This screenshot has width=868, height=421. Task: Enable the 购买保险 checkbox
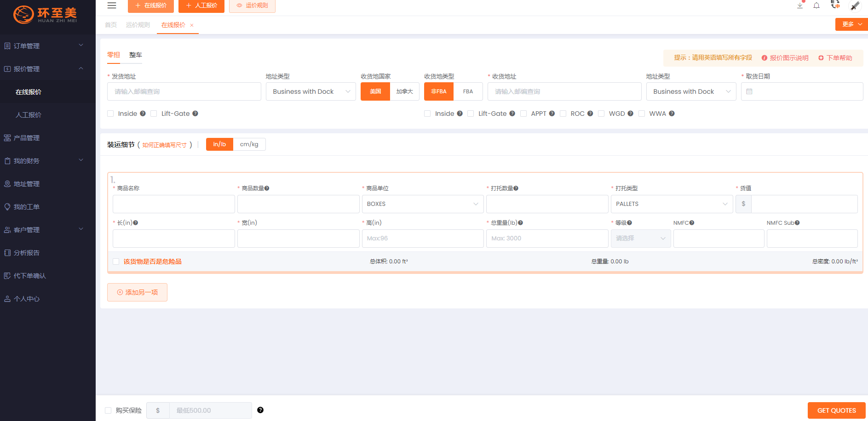pyautogui.click(x=108, y=410)
